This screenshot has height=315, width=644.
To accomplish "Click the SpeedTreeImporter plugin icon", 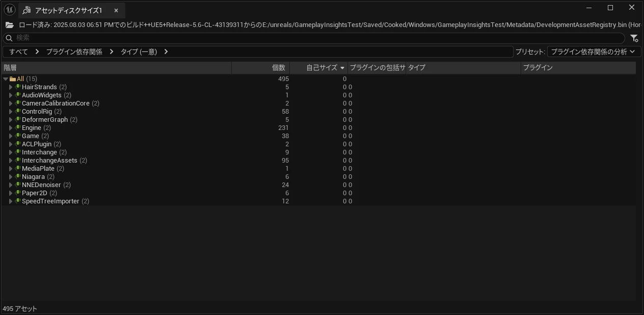I will 18,201.
